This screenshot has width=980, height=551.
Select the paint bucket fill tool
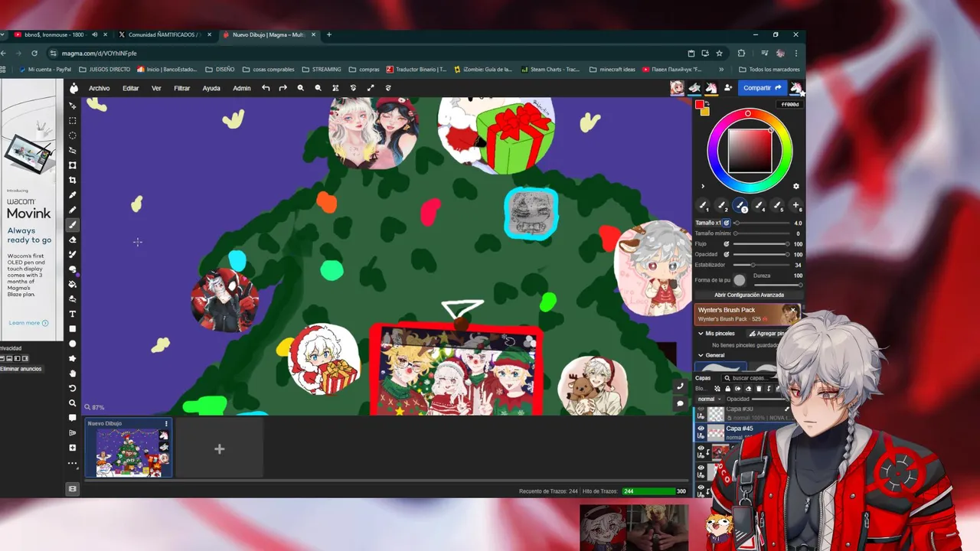pyautogui.click(x=73, y=284)
